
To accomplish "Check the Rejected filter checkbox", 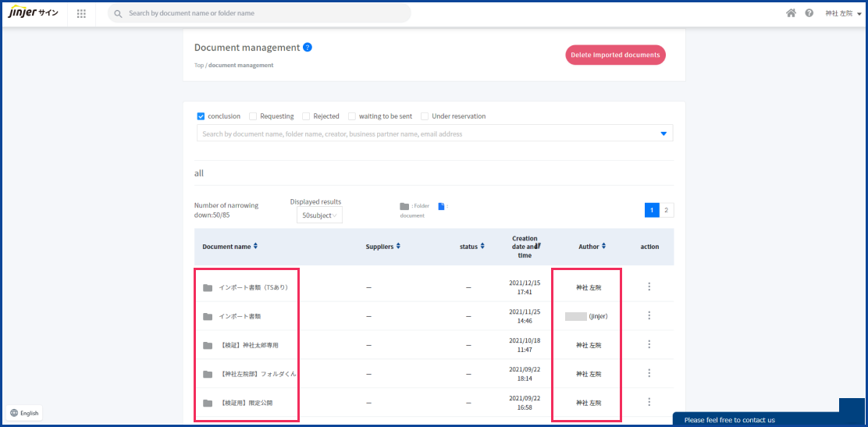I will pos(306,116).
